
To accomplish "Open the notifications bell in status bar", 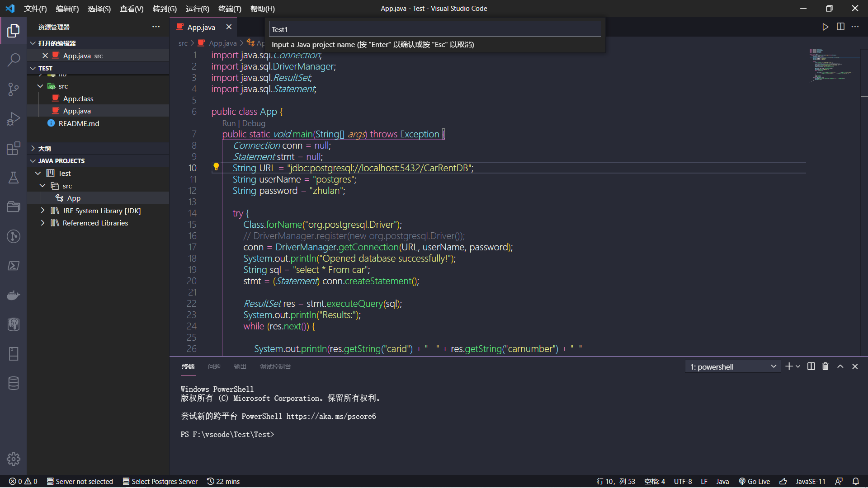I will pyautogui.click(x=856, y=481).
